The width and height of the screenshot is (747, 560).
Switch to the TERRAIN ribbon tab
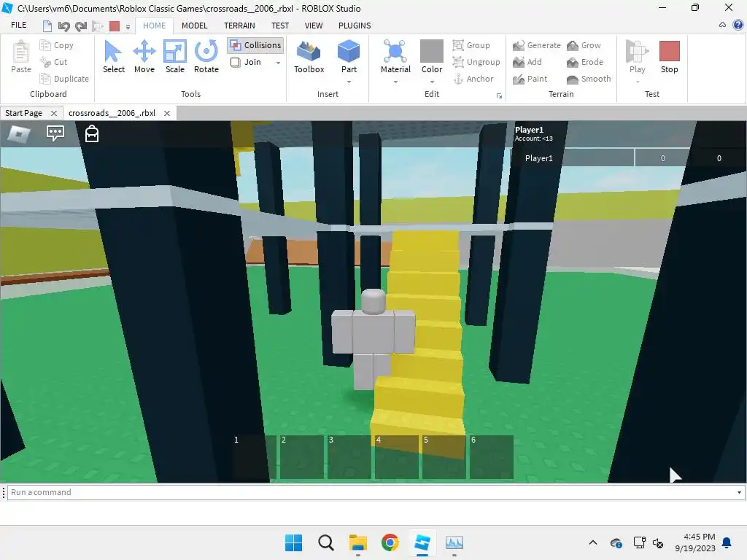pyautogui.click(x=239, y=26)
